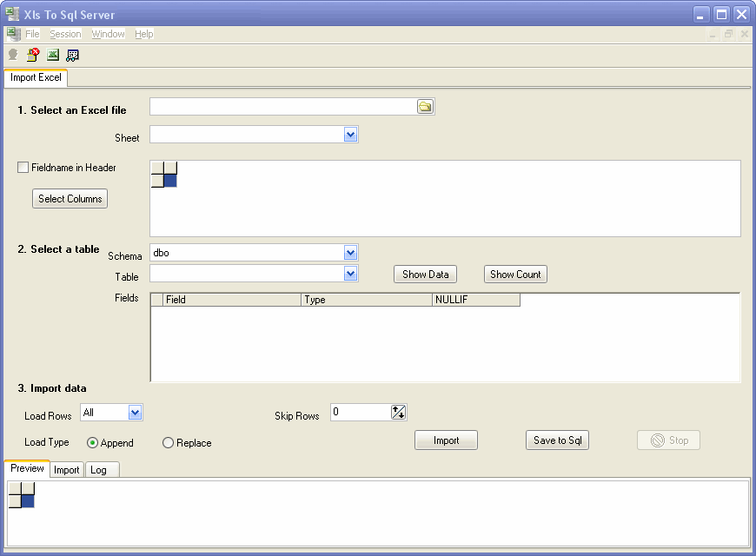Open the File menu
Screen dimensions: 756x556
pyautogui.click(x=32, y=34)
